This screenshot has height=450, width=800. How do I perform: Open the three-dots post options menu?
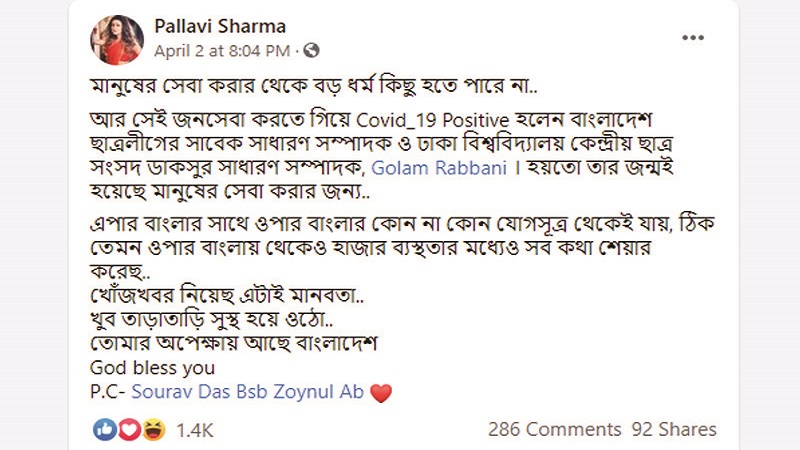tap(693, 38)
